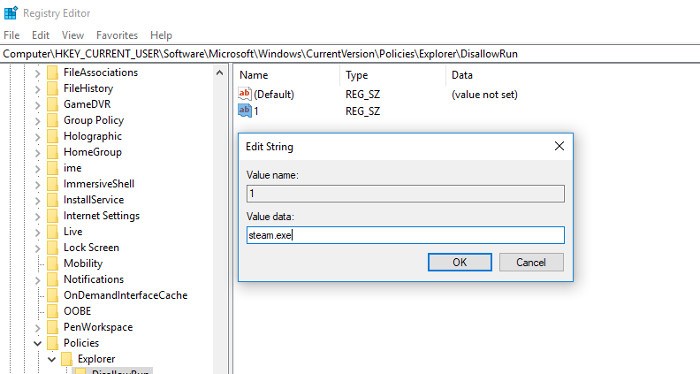Close the Edit String dialog
The height and width of the screenshot is (374, 700).
(x=559, y=146)
